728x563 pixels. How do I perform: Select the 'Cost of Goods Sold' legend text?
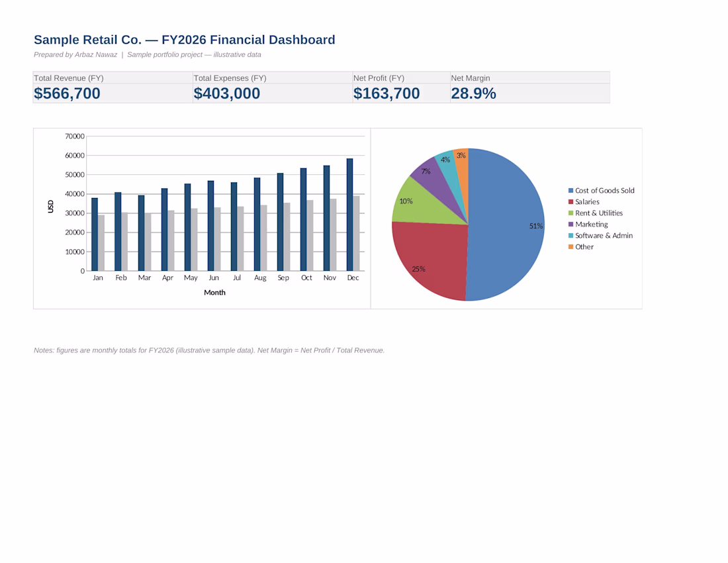[604, 191]
